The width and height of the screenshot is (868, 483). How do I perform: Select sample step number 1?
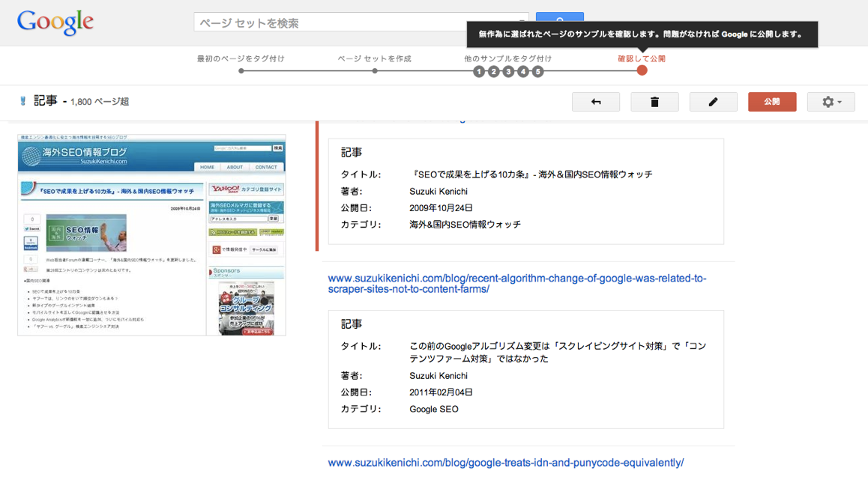coord(480,71)
